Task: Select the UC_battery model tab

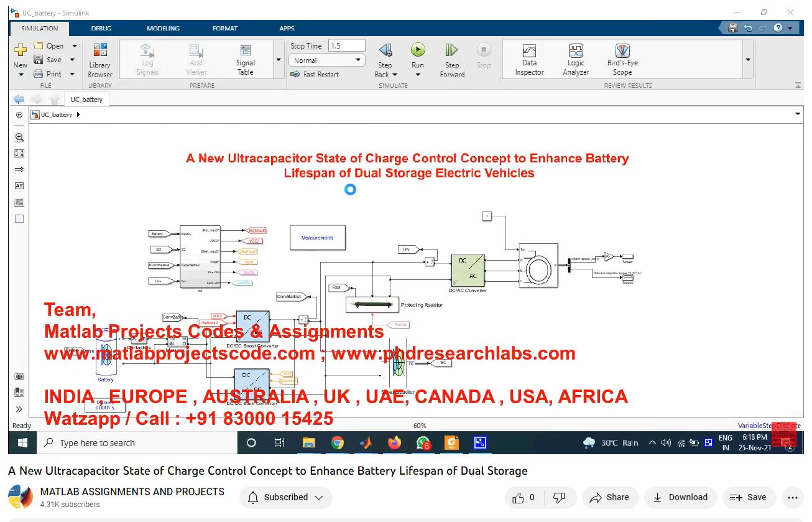Action: tap(86, 100)
